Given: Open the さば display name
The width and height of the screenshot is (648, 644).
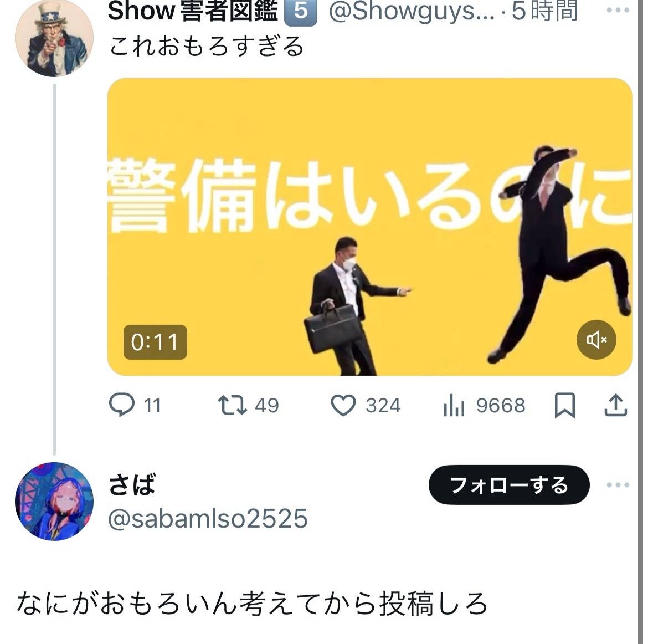Looking at the screenshot, I should coord(132,485).
